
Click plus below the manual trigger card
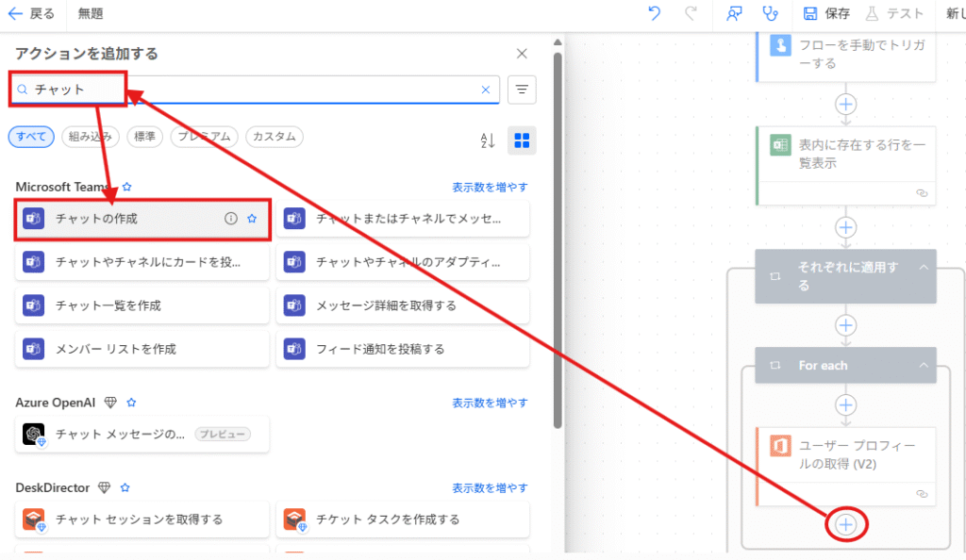[846, 104]
